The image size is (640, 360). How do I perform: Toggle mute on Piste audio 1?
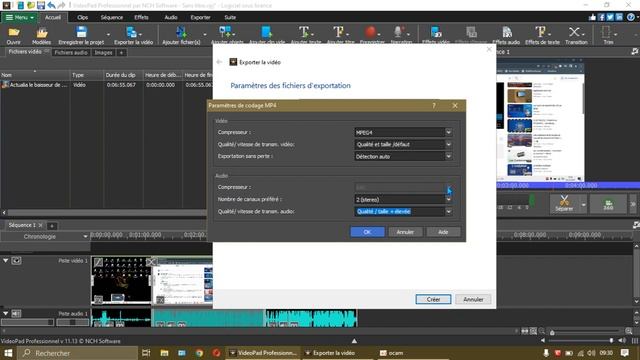coord(16,313)
